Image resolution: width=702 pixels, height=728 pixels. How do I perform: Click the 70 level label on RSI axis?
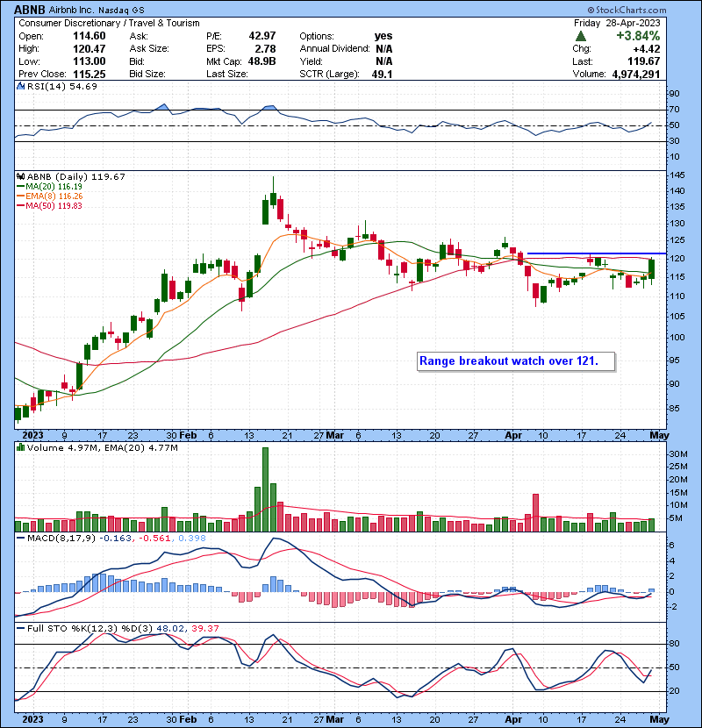point(674,110)
